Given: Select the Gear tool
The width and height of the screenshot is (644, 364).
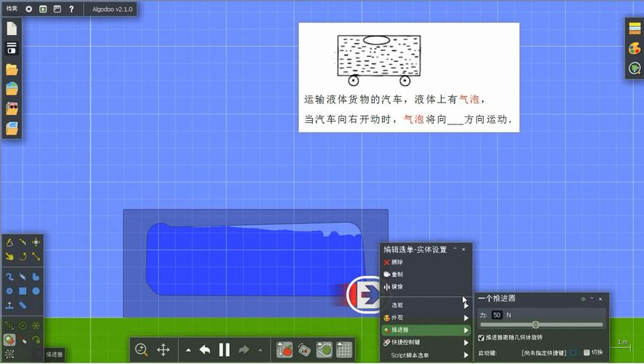Looking at the screenshot, I should (x=9, y=291).
